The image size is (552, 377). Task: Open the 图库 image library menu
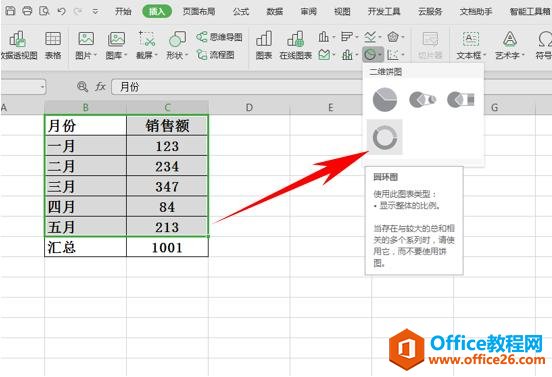click(116, 45)
